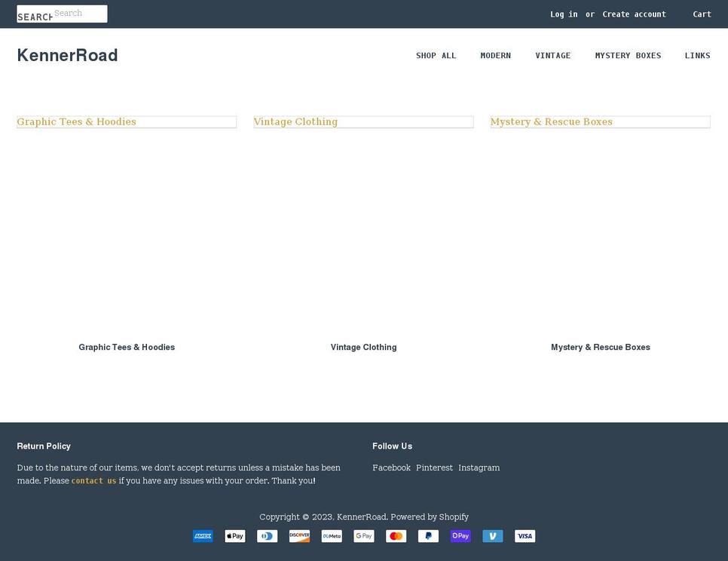Click the Visa payment icon
The image size is (728, 561).
[x=525, y=536]
